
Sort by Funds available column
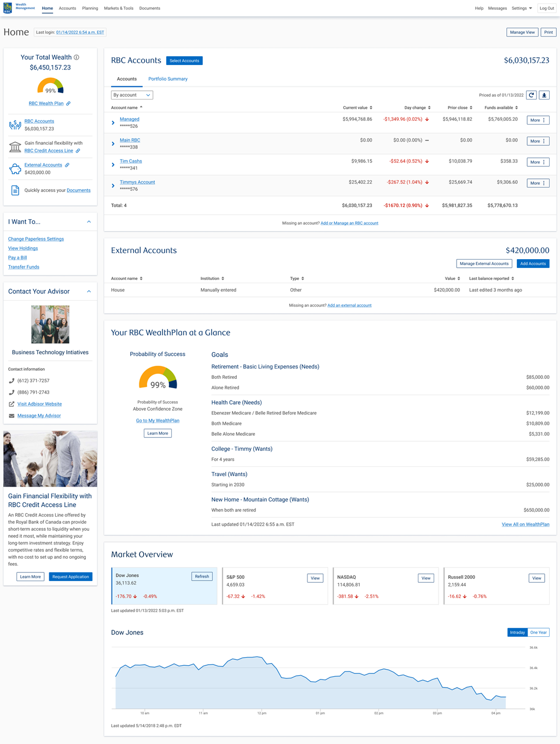tap(501, 108)
